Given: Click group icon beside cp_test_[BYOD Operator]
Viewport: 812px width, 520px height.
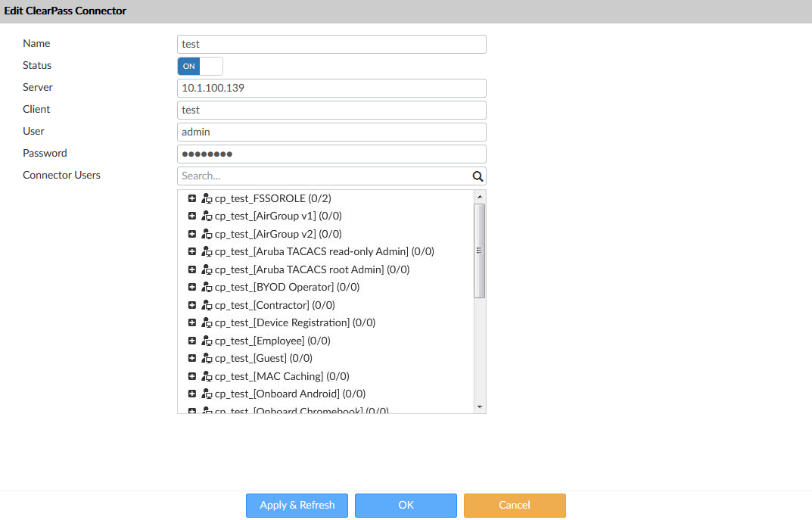Looking at the screenshot, I should click(x=207, y=287).
